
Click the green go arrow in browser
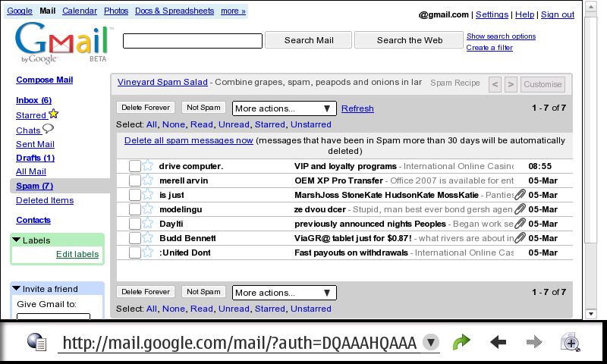click(461, 342)
